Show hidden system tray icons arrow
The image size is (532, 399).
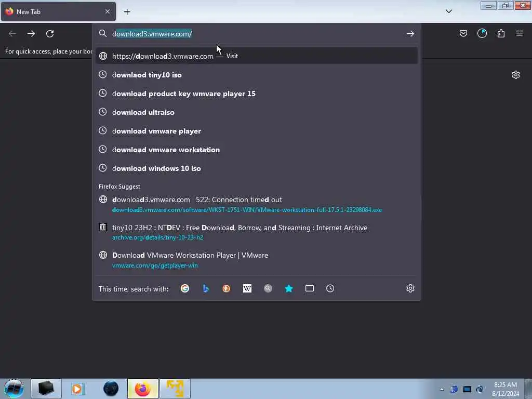(x=442, y=389)
